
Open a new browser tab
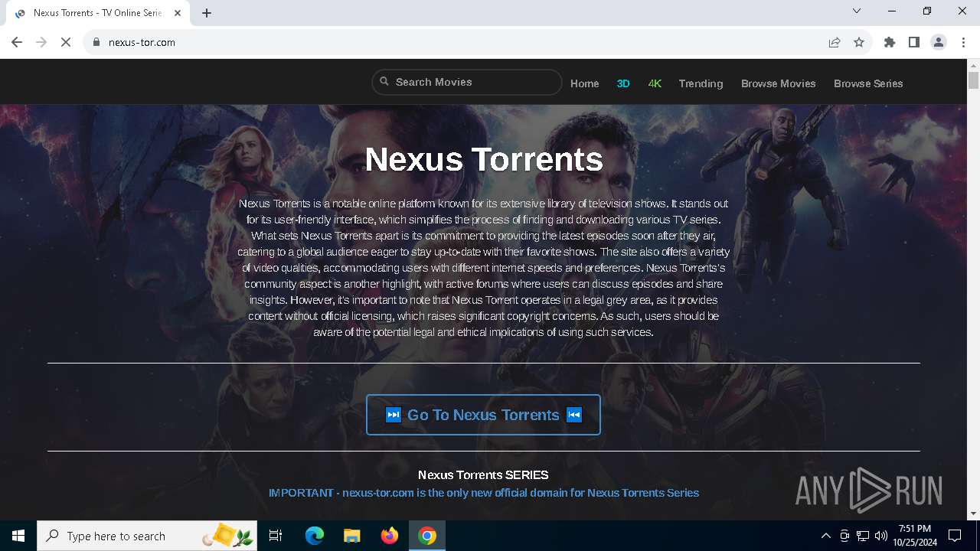click(x=207, y=13)
